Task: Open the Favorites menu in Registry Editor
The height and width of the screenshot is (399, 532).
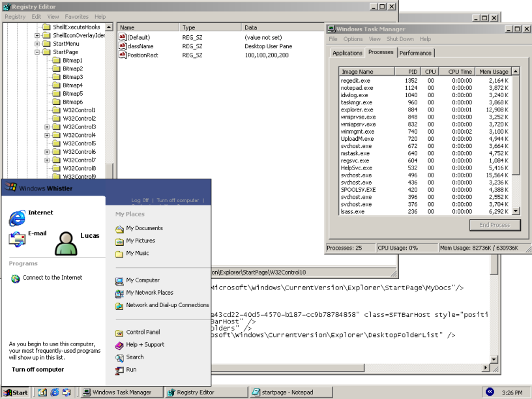Action: point(77,17)
